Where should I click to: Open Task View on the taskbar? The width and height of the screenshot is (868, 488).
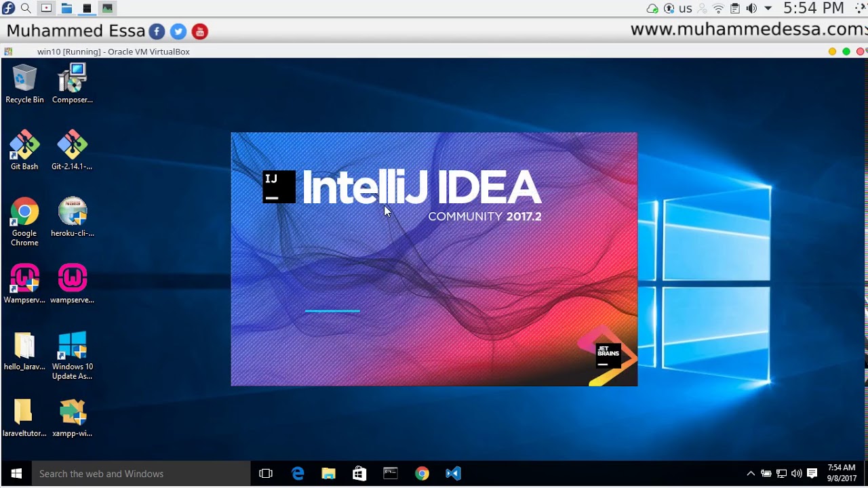point(266,474)
